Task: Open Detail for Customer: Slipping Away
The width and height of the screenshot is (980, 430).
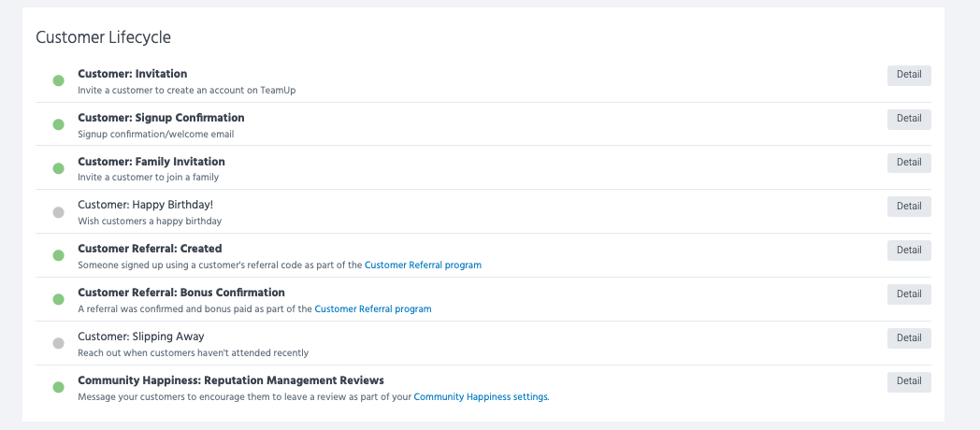Action: tap(908, 337)
